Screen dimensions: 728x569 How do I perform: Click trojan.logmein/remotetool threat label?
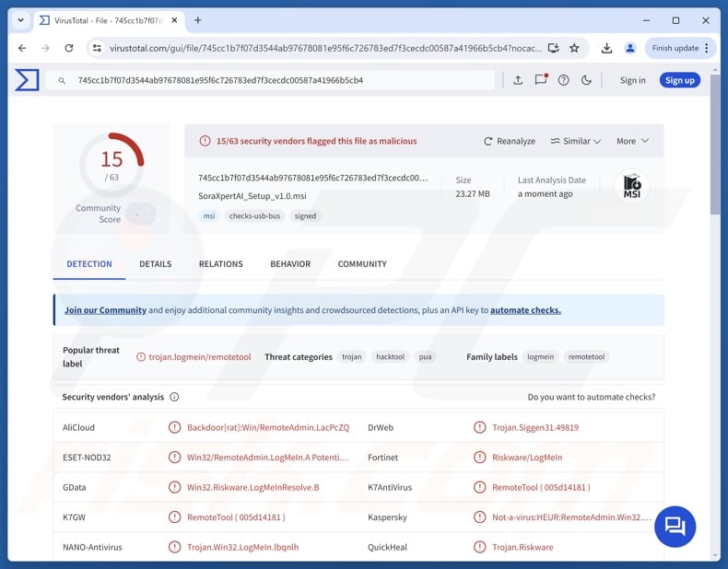[200, 356]
